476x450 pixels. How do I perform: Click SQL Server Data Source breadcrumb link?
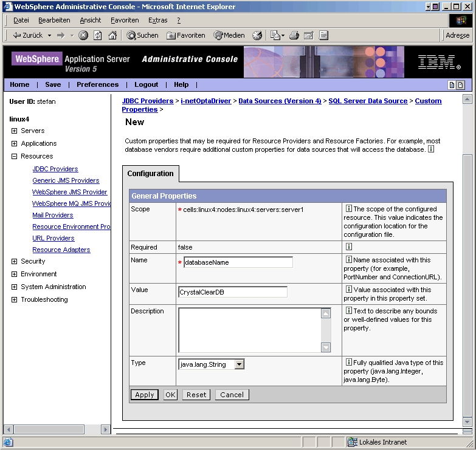click(368, 101)
